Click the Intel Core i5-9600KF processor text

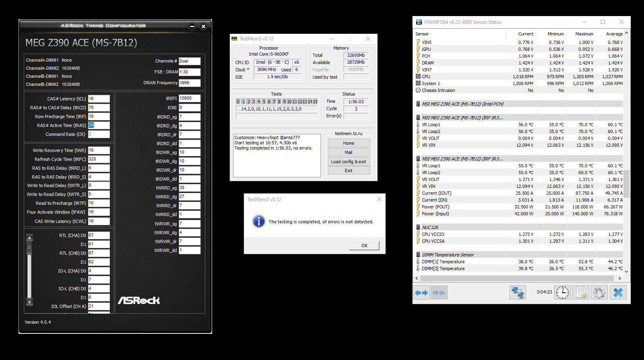pos(269,54)
